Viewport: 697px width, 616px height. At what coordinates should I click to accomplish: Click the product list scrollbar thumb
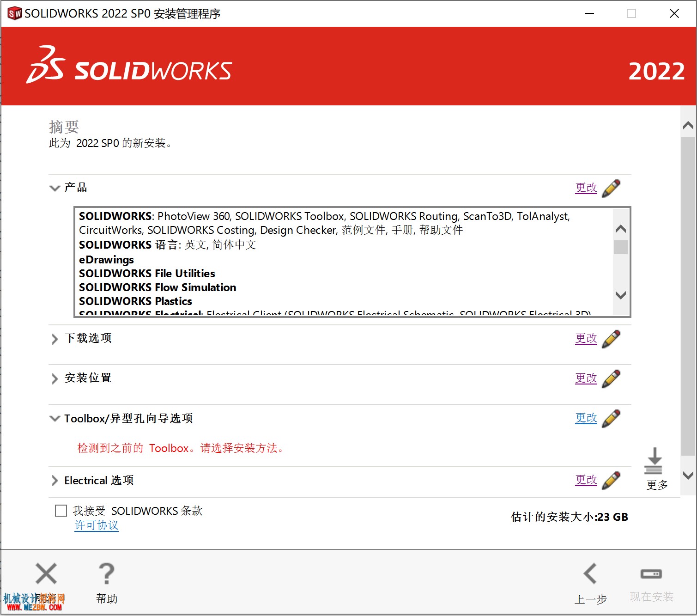coord(621,247)
